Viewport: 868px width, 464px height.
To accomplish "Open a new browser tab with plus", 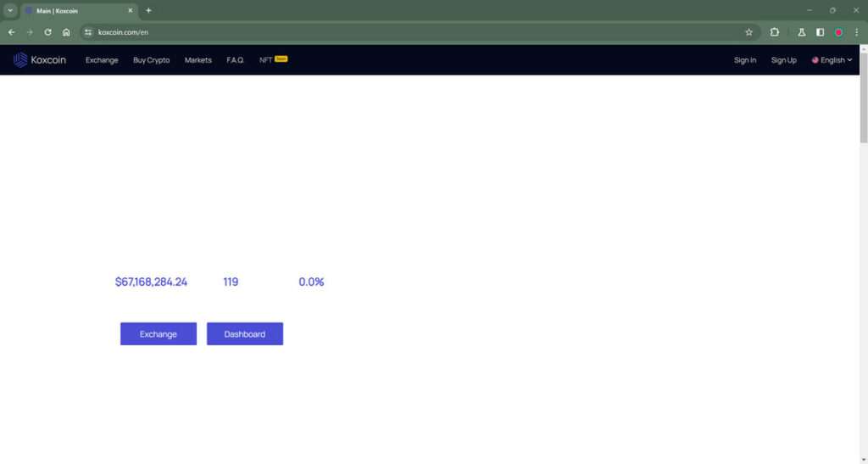I will click(148, 10).
